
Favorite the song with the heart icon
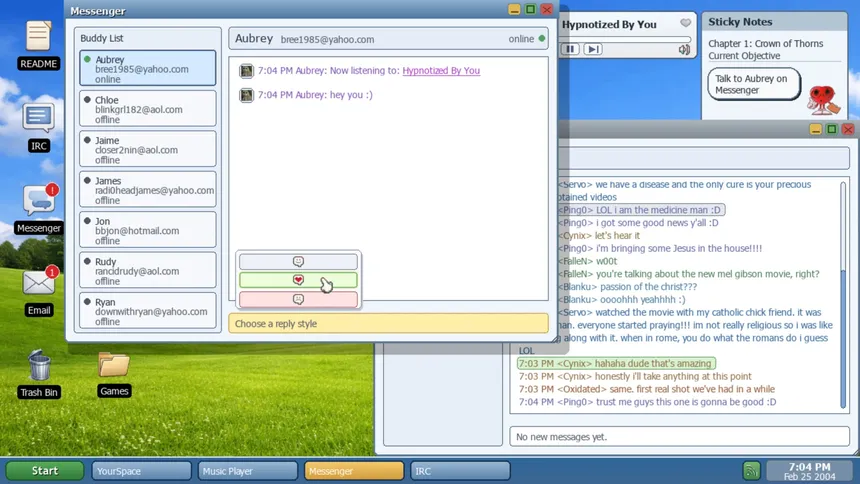[685, 24]
